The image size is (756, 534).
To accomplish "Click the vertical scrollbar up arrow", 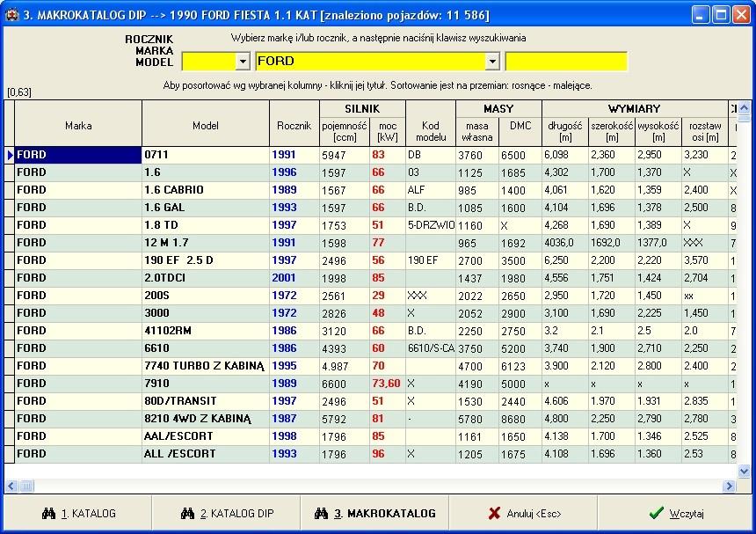I will [x=744, y=107].
